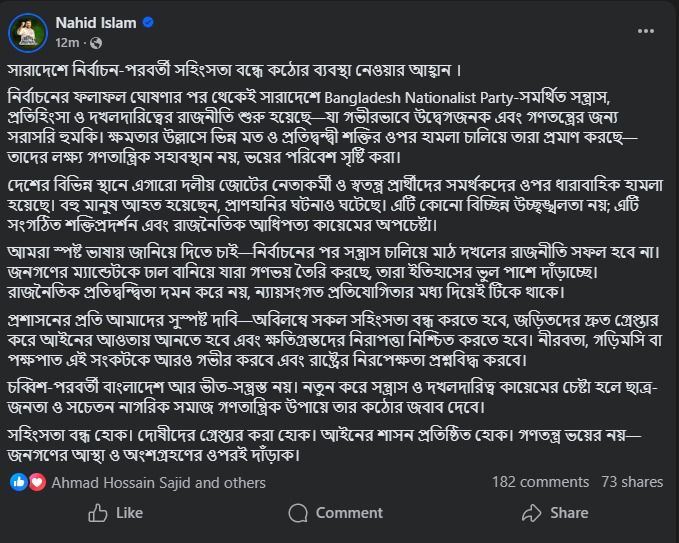Click the Comment text label

pos(349,513)
